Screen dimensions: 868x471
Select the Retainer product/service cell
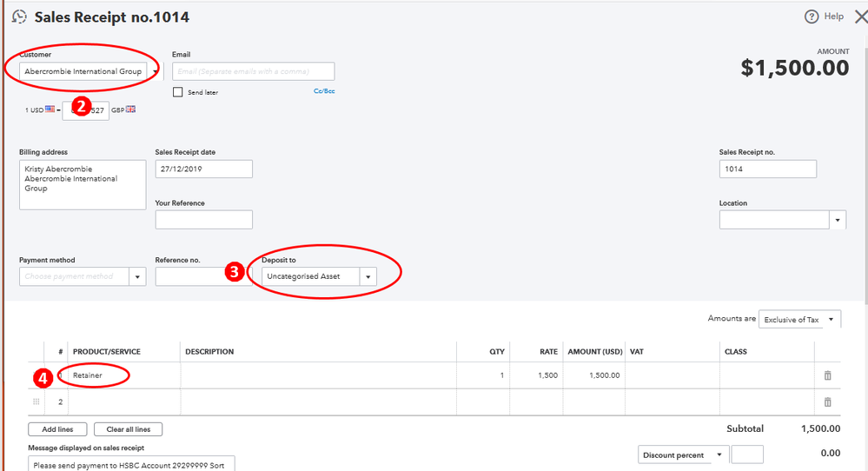[x=125, y=375]
